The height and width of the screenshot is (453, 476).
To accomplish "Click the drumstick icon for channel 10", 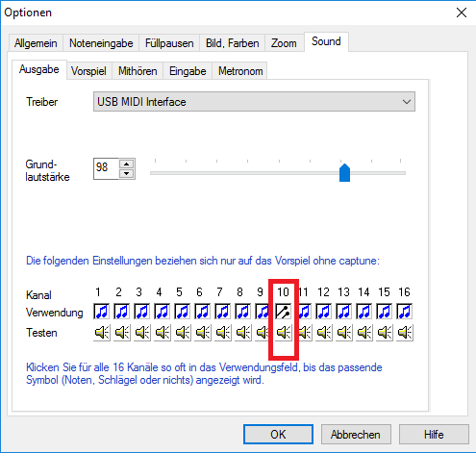I will (284, 312).
